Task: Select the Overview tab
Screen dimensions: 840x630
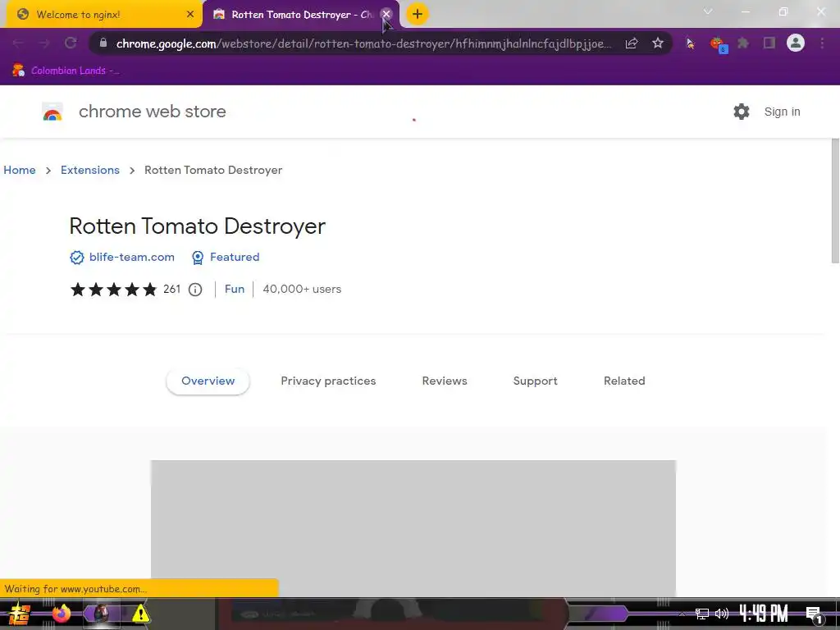Action: click(x=208, y=381)
